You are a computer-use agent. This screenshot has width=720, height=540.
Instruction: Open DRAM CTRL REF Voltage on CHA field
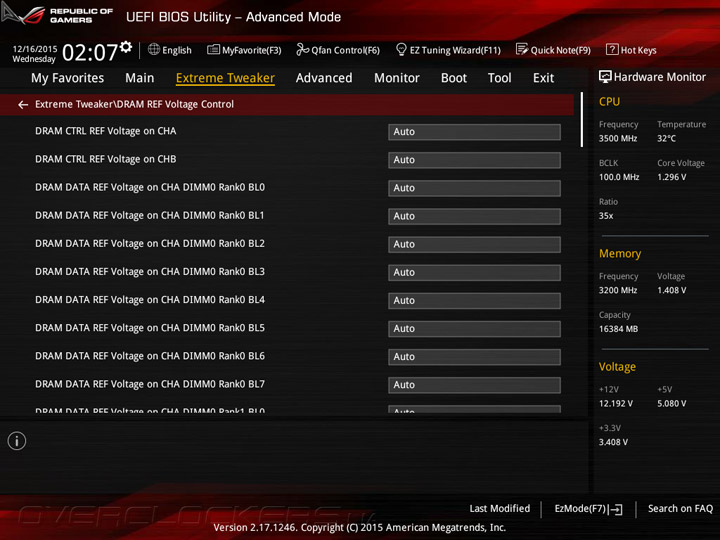pos(474,132)
